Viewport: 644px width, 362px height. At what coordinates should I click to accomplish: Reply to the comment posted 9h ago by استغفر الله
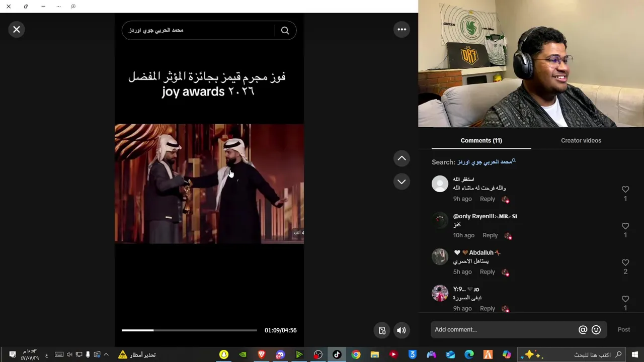(487, 199)
